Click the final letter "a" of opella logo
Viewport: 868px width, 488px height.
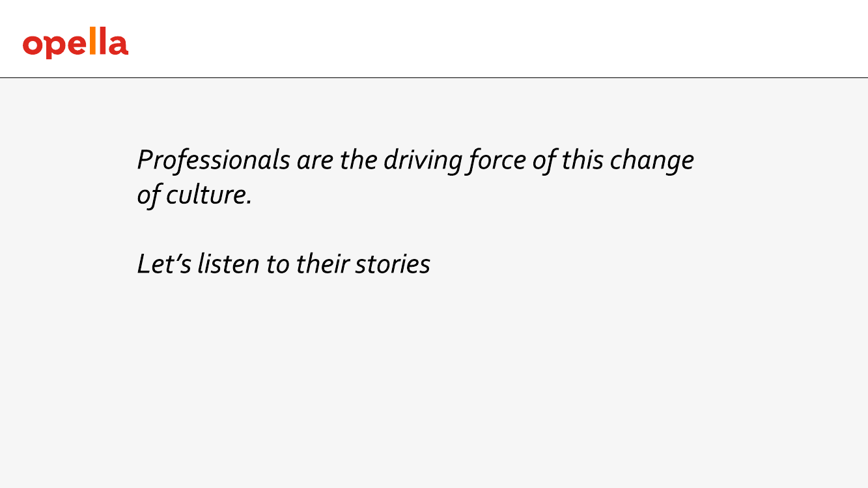119,46
